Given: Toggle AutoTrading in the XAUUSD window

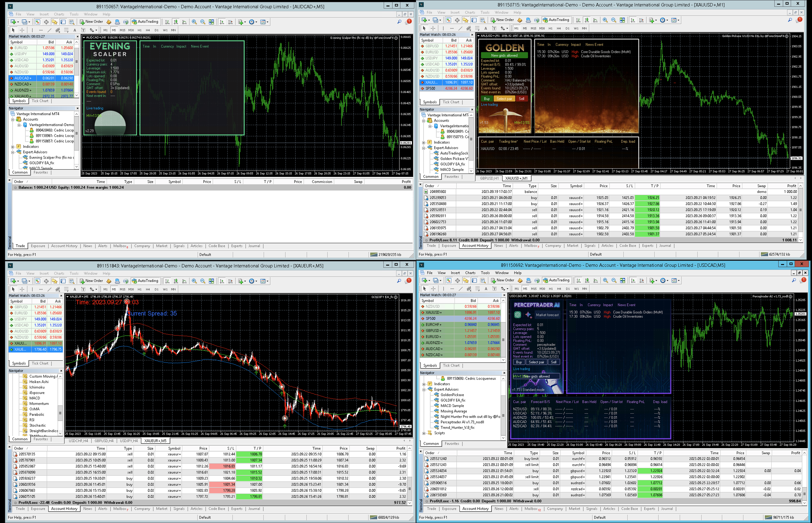Looking at the screenshot, I should (x=556, y=20).
